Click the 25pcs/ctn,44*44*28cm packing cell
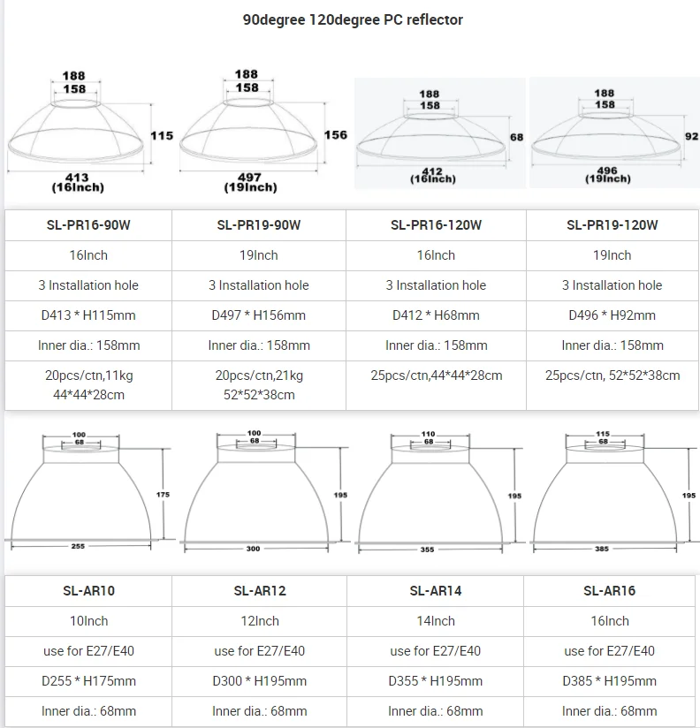 436,385
